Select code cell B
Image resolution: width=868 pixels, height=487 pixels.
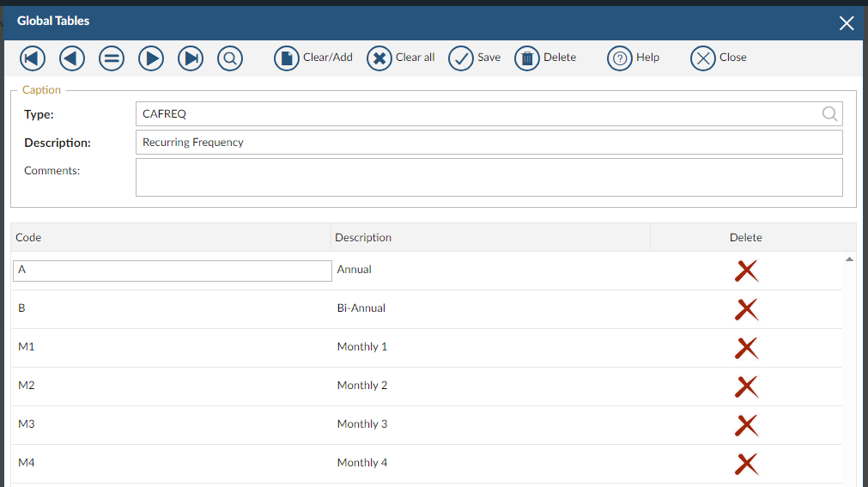[x=172, y=309]
